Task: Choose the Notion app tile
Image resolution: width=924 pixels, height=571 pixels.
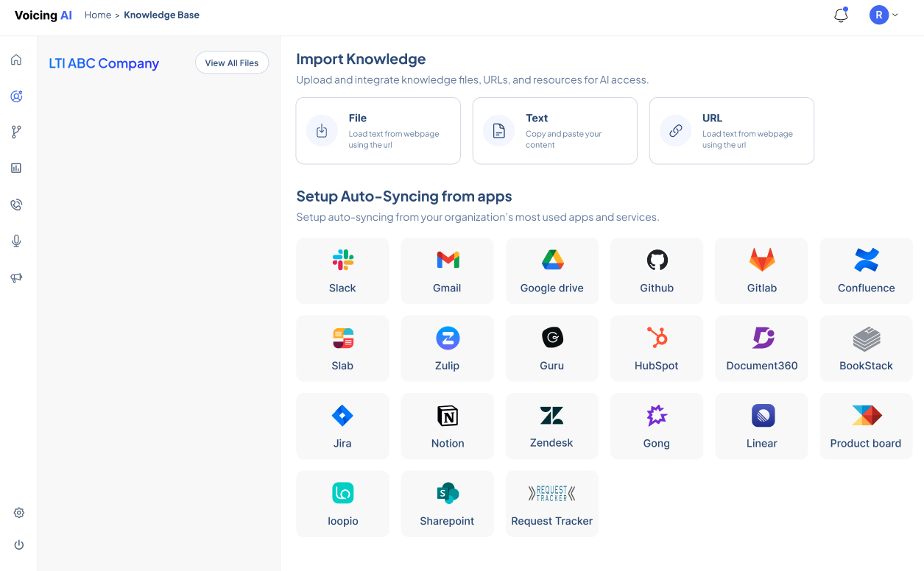Action: click(x=447, y=426)
